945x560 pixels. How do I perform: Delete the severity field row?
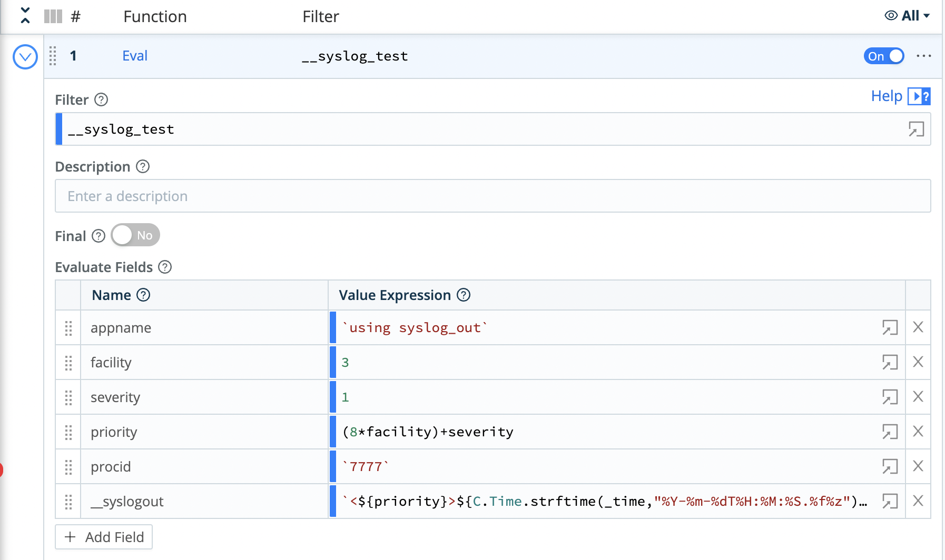(918, 396)
